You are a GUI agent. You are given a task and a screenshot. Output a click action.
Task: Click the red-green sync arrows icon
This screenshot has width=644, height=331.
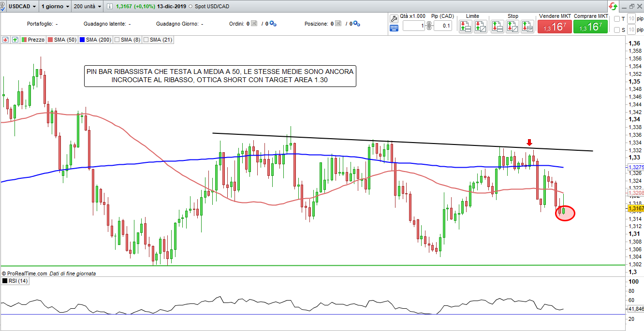613,6
